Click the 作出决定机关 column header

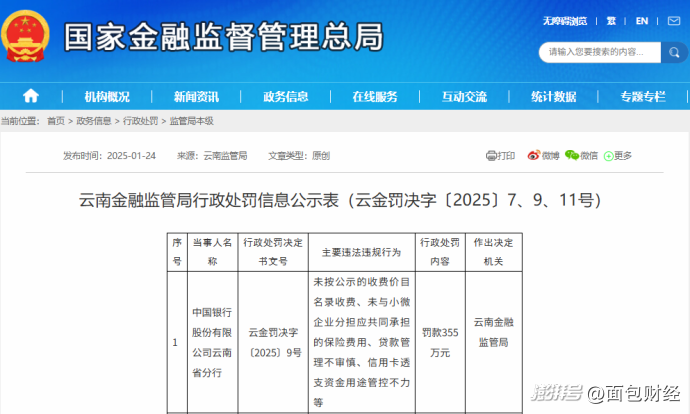pos(494,252)
